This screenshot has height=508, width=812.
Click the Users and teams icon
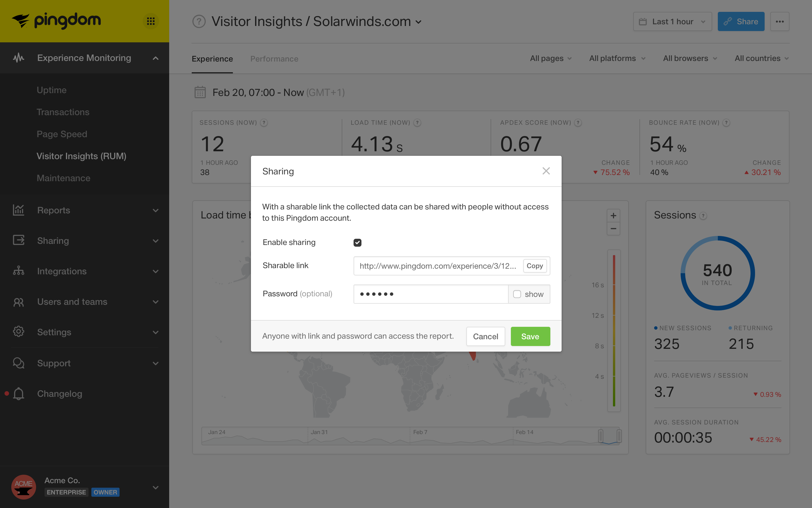[x=18, y=302]
